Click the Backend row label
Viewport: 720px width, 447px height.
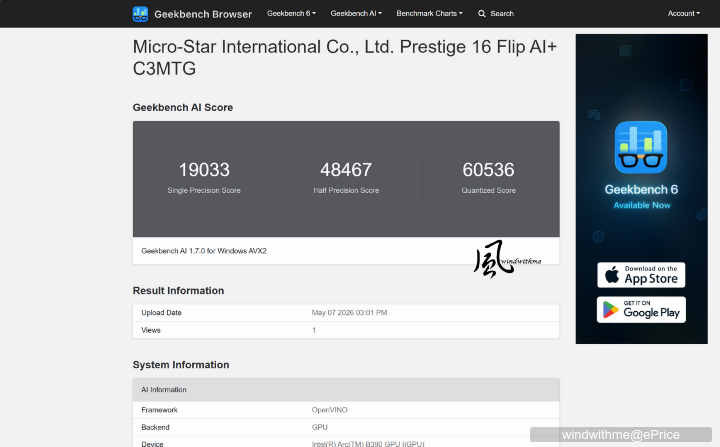155,427
